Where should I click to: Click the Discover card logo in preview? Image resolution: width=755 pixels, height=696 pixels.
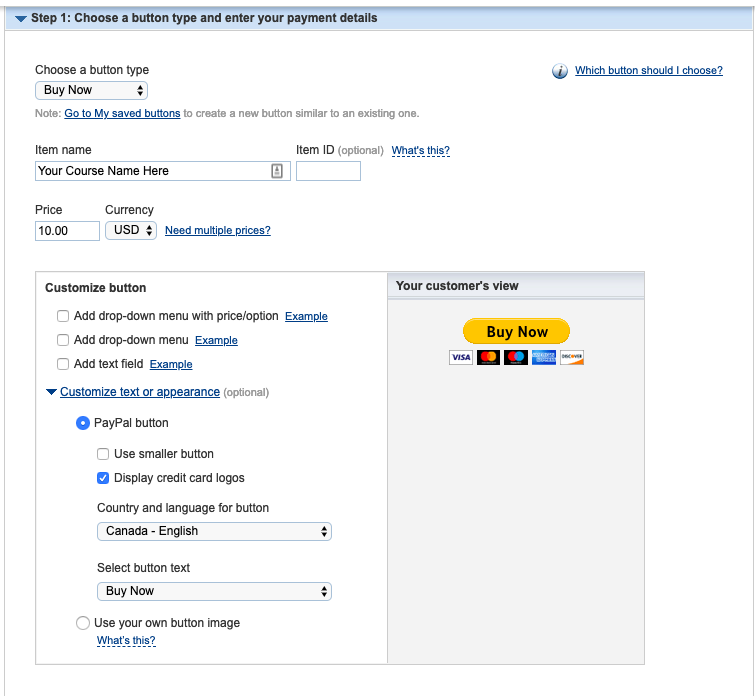tap(572, 357)
